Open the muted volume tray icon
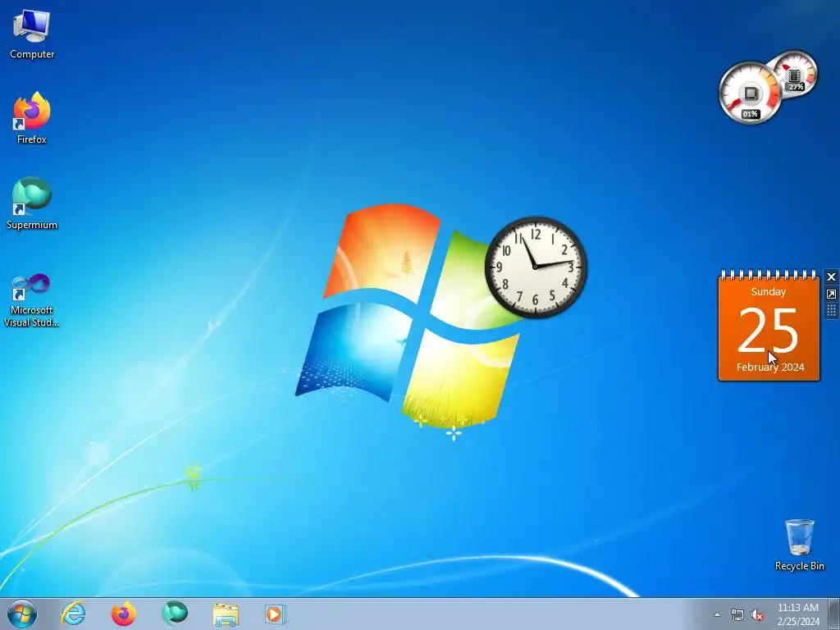The height and width of the screenshot is (630, 840). (757, 614)
